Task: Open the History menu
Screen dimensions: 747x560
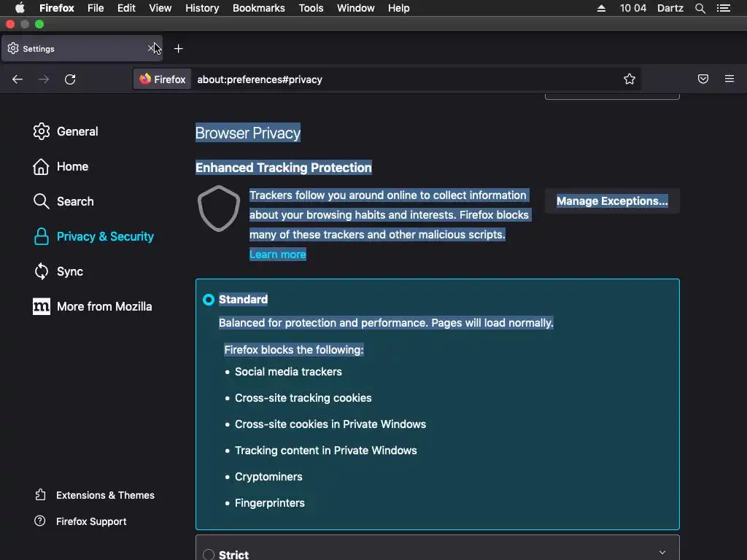Action: pos(202,8)
